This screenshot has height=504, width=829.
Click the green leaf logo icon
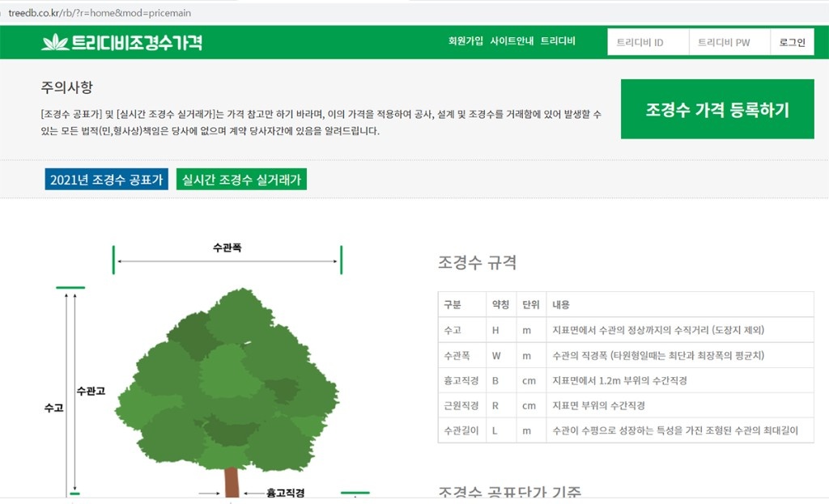[55, 43]
